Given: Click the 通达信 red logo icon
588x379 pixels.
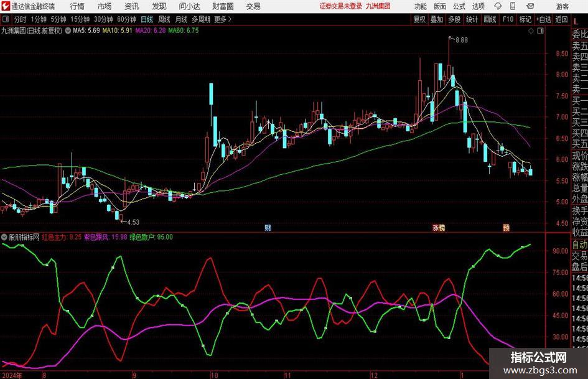Looking at the screenshot, I should [5, 6].
